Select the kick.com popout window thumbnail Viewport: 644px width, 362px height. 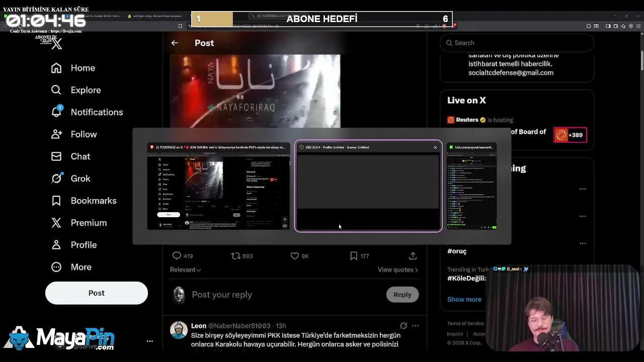[x=472, y=187]
